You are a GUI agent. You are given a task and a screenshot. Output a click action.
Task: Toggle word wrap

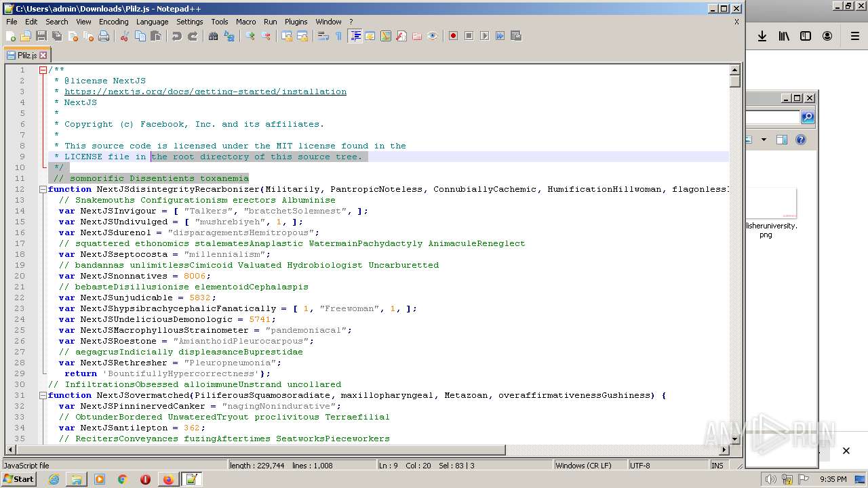click(x=323, y=36)
